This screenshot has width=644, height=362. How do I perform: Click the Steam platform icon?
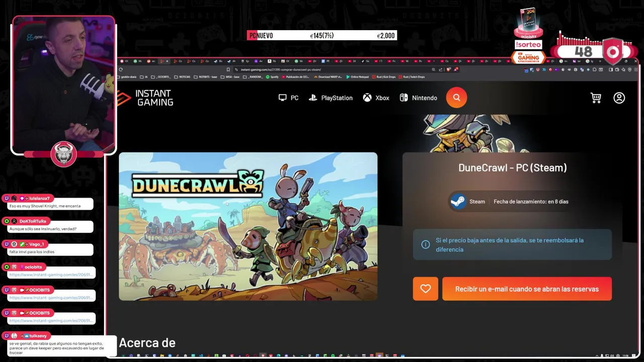(458, 202)
